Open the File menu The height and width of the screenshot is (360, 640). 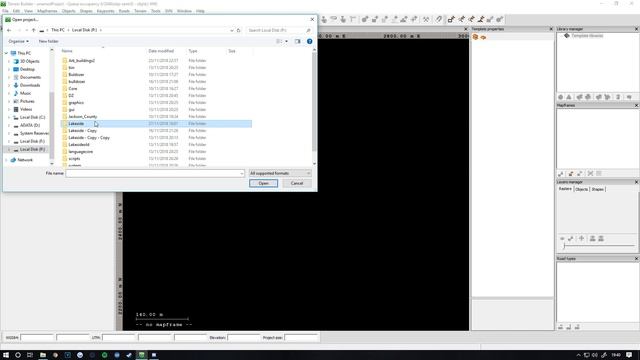[5, 11]
